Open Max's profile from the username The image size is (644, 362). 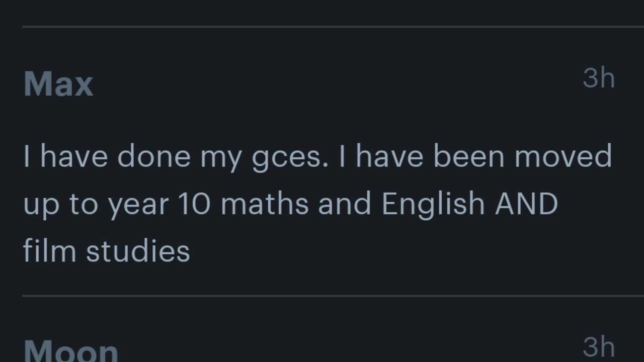click(x=58, y=84)
